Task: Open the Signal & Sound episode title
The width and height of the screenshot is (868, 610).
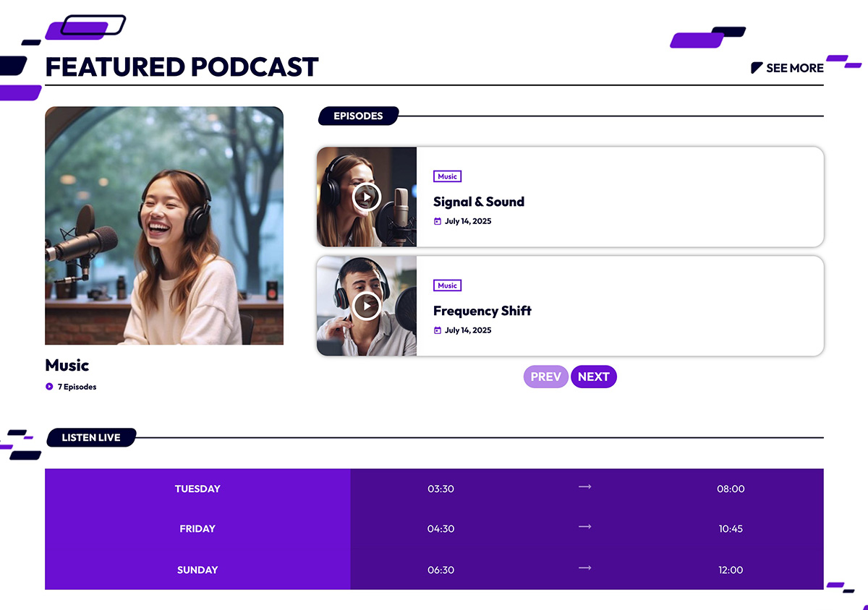Action: 478,202
